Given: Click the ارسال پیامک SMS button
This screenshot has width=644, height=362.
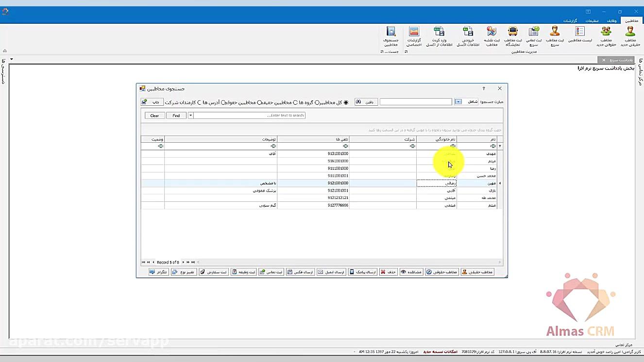Looking at the screenshot, I should point(363,272).
